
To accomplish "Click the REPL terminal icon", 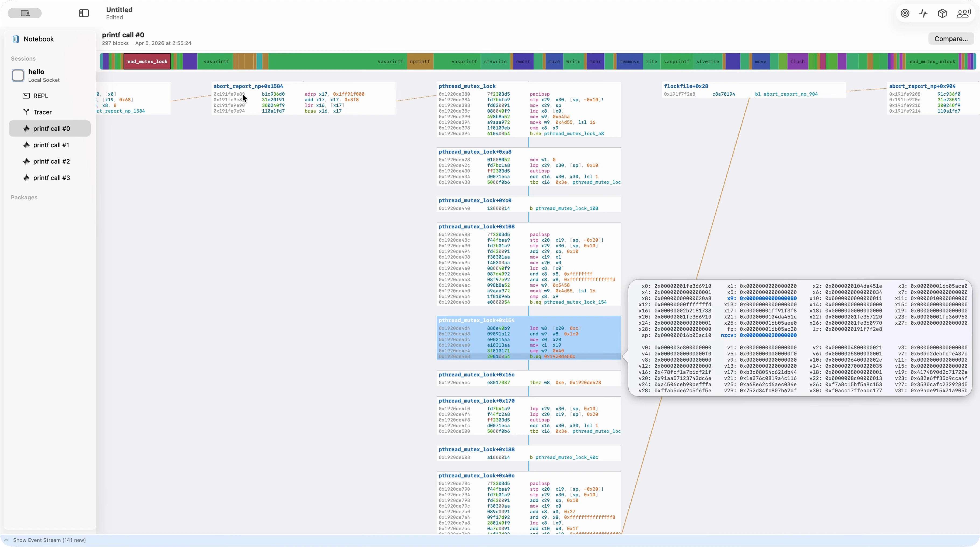I will coord(26,96).
